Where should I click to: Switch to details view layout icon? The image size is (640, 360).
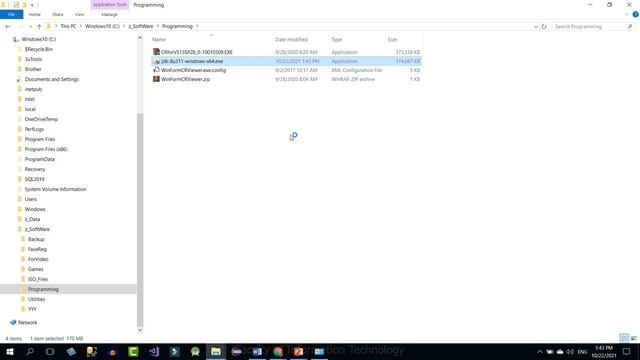point(624,338)
